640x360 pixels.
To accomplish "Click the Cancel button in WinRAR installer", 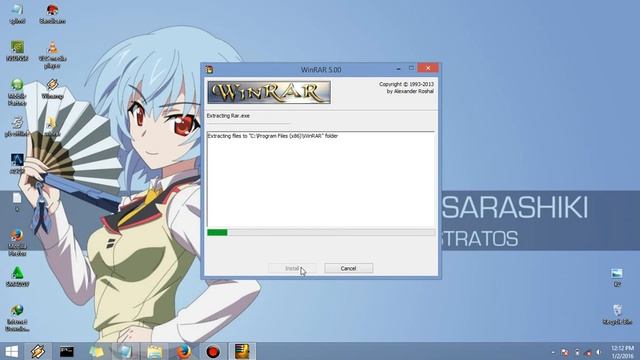I will click(349, 268).
